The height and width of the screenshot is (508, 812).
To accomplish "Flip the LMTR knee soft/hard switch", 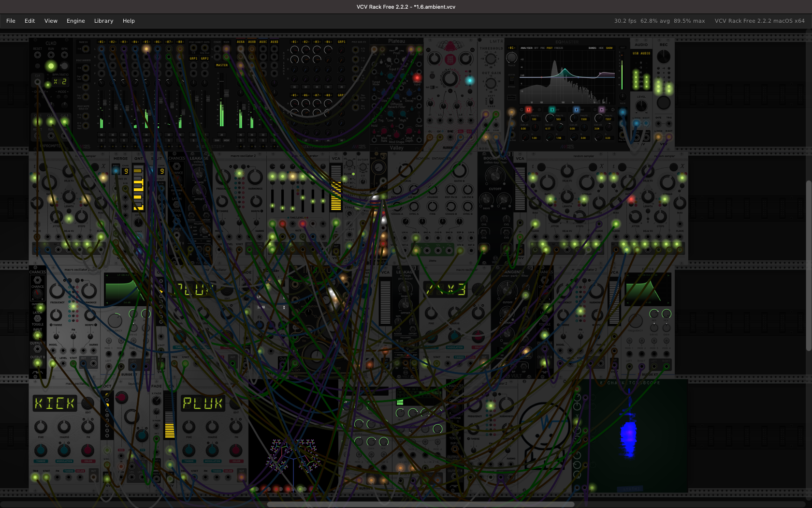I will point(492,101).
